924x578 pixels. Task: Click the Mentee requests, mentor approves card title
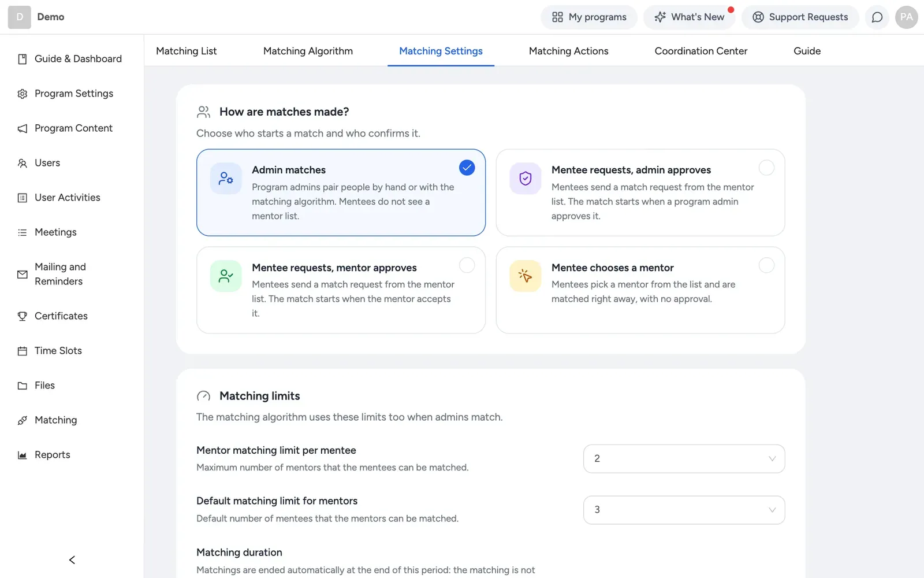pos(334,268)
